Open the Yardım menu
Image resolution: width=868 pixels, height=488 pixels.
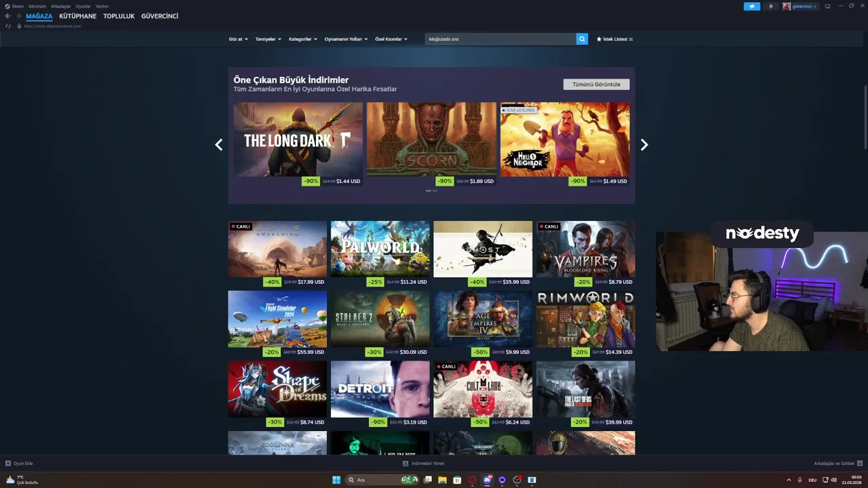tap(102, 6)
